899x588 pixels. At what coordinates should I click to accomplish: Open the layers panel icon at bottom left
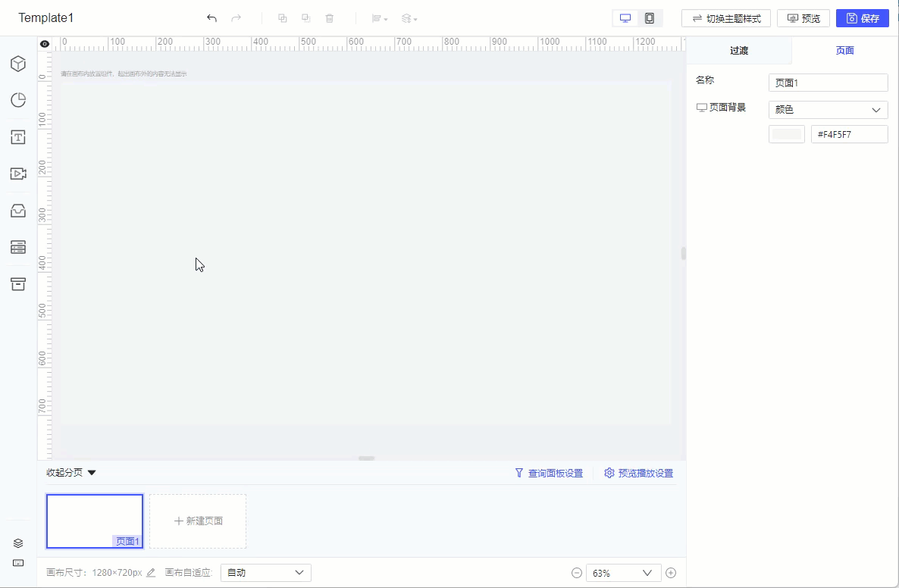click(18, 543)
